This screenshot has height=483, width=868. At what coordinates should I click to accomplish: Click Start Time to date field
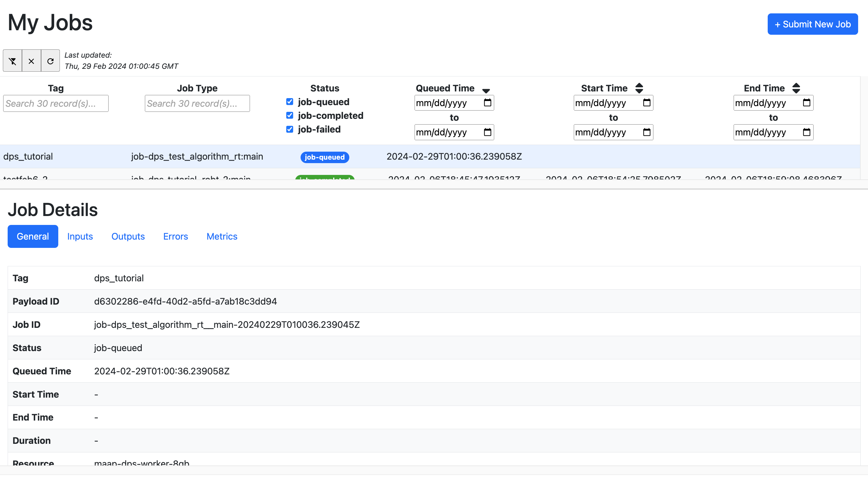(x=613, y=132)
